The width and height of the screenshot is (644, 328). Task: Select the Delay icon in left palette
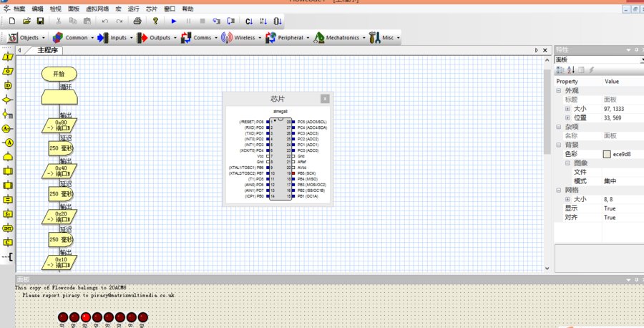click(8, 85)
